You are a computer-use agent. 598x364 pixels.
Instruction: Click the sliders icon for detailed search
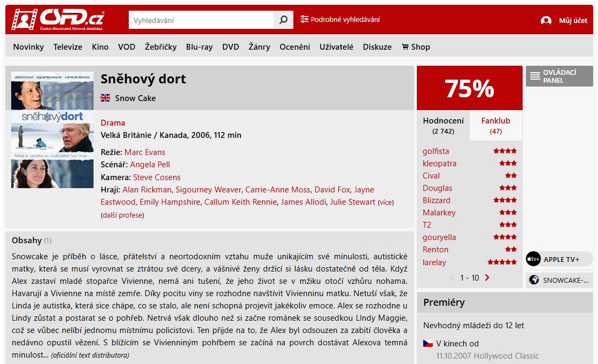(304, 19)
